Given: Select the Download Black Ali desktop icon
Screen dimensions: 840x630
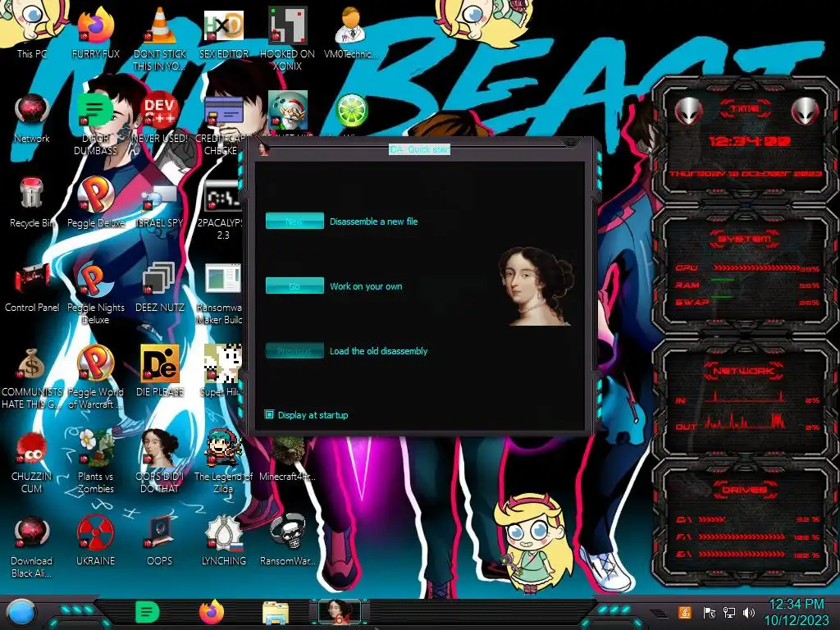Looking at the screenshot, I should 32,546.
